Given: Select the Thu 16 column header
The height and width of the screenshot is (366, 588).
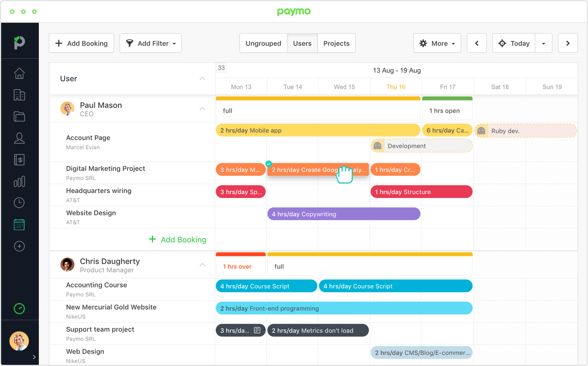Looking at the screenshot, I should point(396,87).
